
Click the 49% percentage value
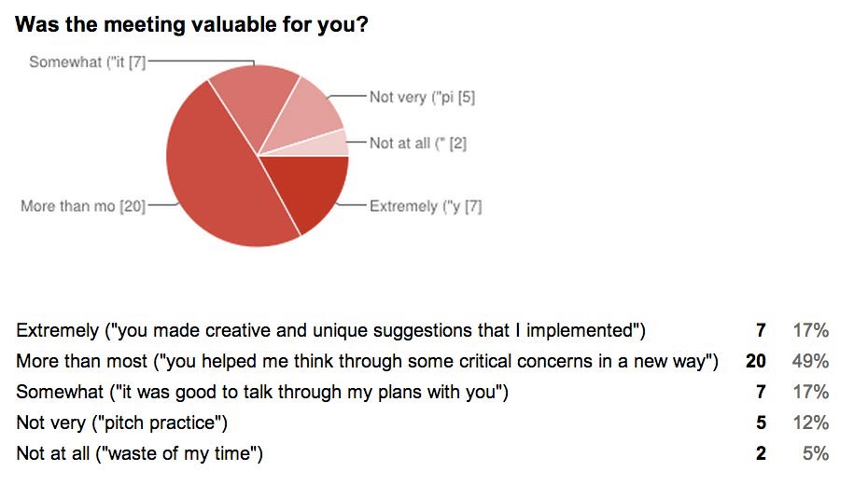point(810,361)
